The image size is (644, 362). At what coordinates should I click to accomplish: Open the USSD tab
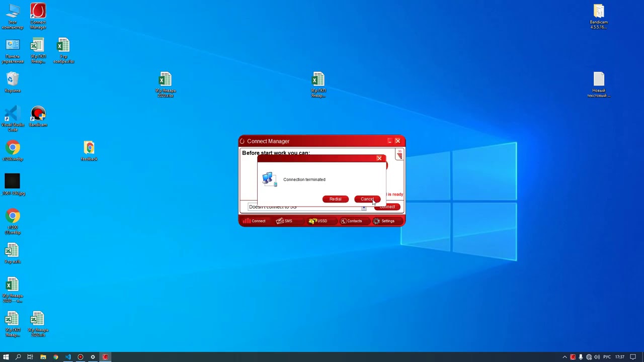point(318,221)
